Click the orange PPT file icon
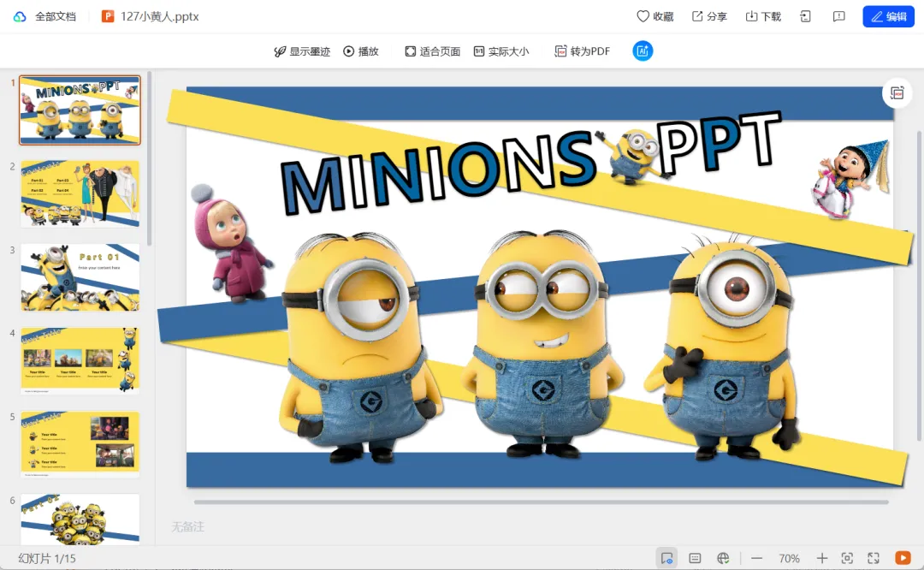This screenshot has width=924, height=570. click(x=107, y=16)
